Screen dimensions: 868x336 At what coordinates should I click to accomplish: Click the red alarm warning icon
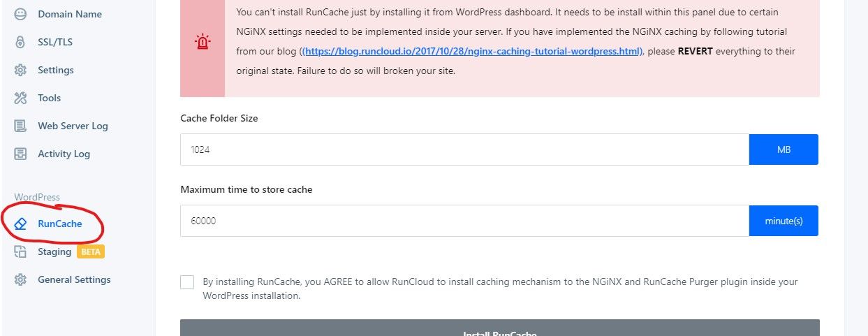(x=203, y=41)
